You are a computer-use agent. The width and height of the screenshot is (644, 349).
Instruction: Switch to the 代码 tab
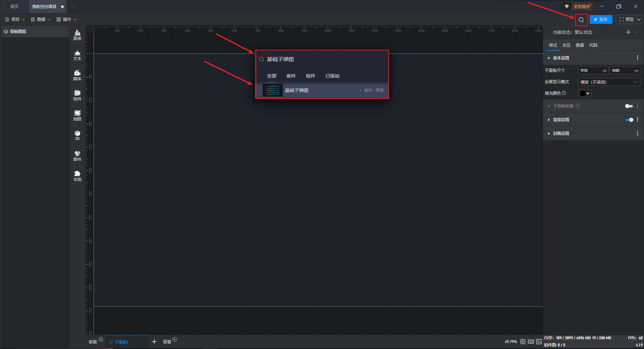coord(593,45)
